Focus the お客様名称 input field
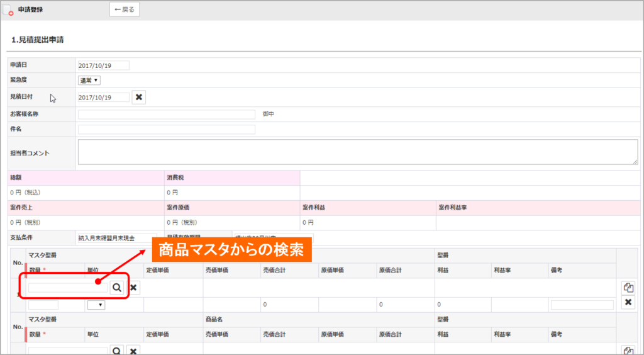 (166, 114)
